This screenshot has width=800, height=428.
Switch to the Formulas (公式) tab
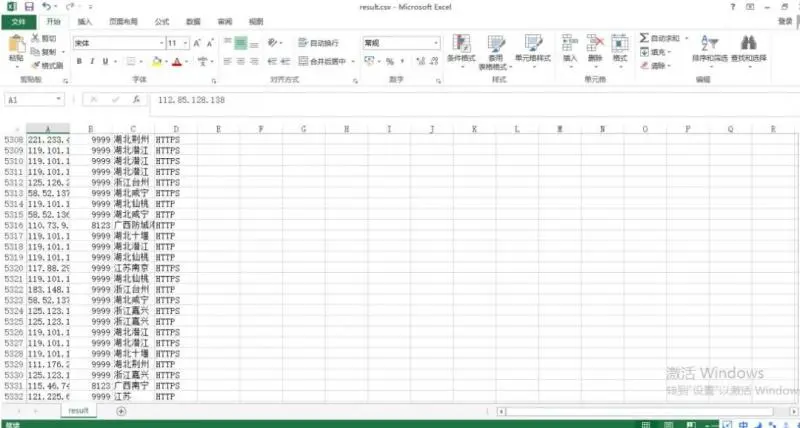tap(162, 22)
